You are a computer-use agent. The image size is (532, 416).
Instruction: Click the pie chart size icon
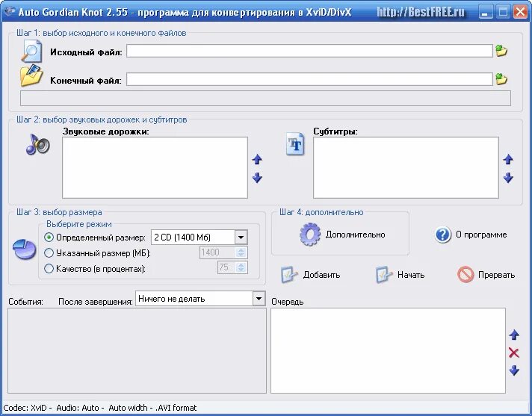(25, 249)
